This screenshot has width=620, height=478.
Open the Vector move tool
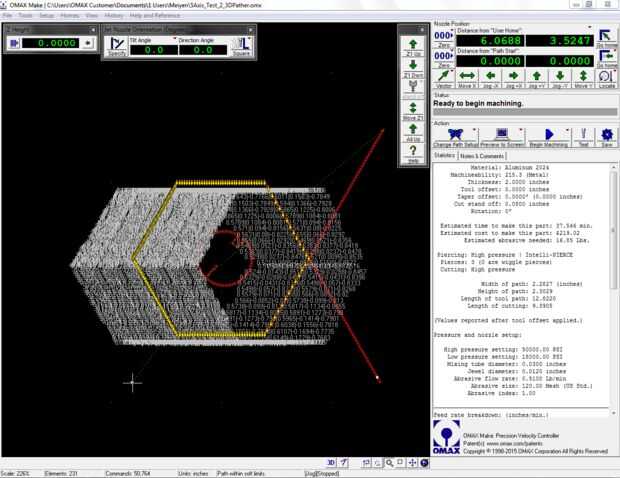point(444,79)
